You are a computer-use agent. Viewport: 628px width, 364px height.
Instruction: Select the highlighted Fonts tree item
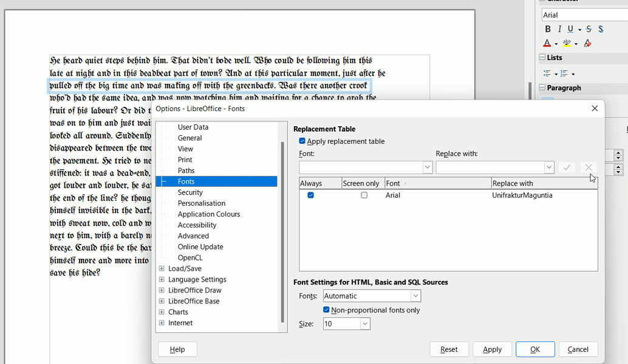216,181
